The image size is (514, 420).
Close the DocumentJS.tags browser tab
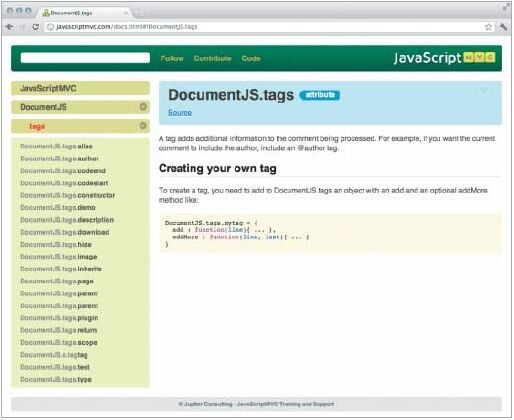[x=126, y=13]
